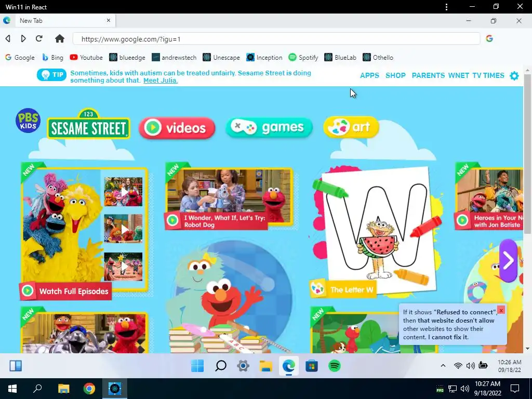Open the games section button
The width and height of the screenshot is (532, 399).
(269, 127)
